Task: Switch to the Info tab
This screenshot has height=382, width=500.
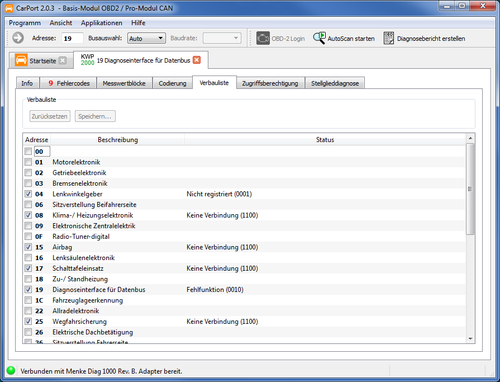Action: tap(27, 83)
